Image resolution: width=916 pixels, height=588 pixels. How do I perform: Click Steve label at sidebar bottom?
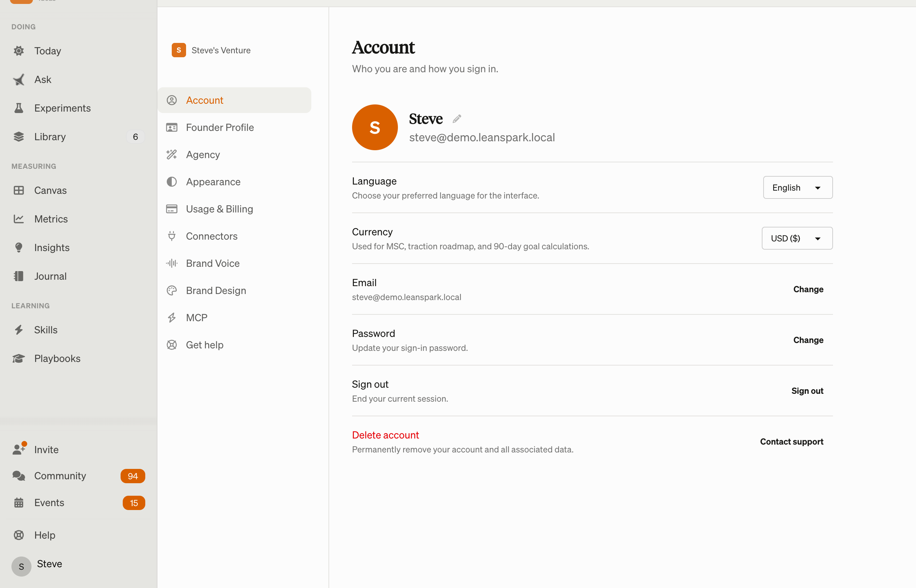pyautogui.click(x=50, y=564)
